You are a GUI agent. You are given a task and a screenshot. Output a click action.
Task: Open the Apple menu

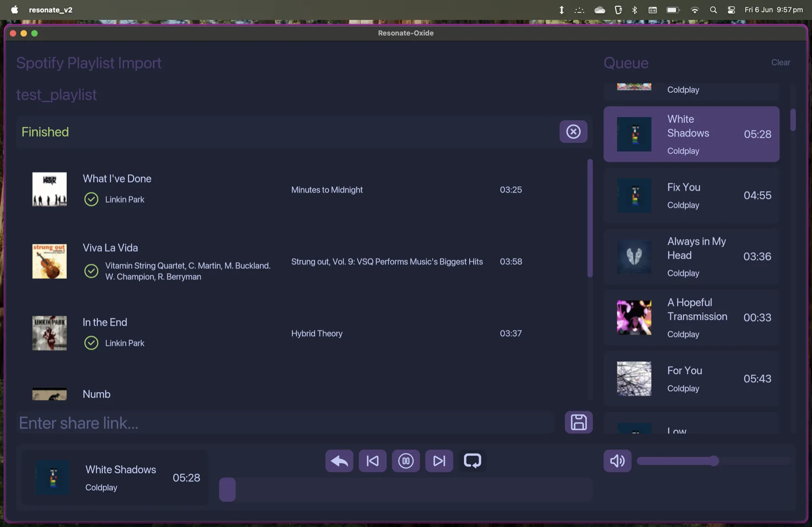point(14,10)
